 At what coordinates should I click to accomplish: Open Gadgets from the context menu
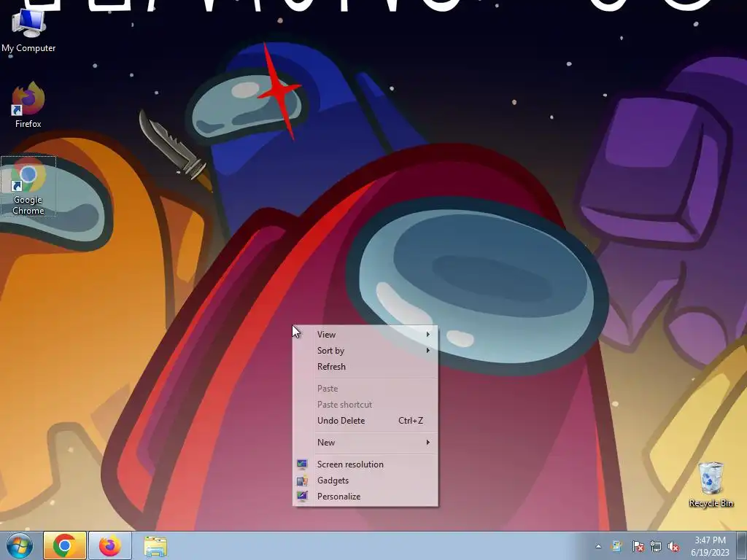(365, 481)
